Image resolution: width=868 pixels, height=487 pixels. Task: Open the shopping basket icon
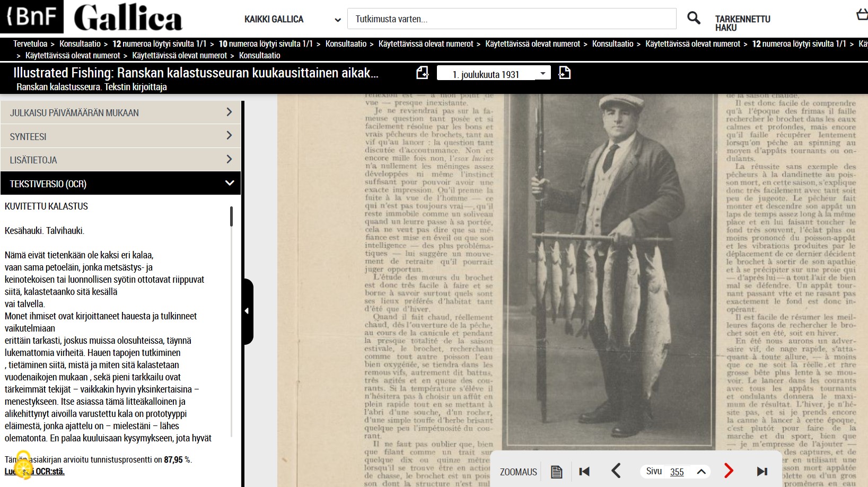pyautogui.click(x=862, y=15)
